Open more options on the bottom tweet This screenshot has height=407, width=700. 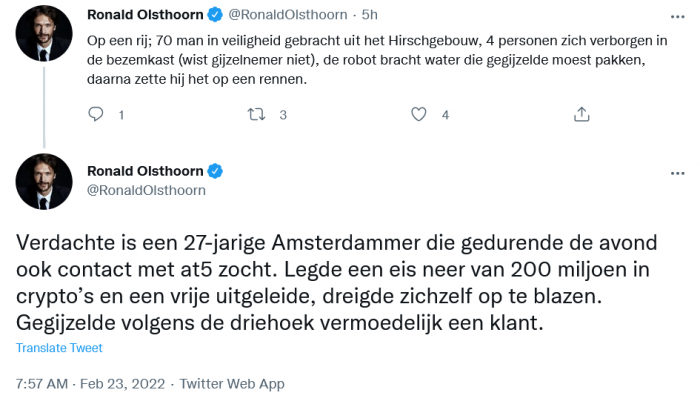[668, 171]
